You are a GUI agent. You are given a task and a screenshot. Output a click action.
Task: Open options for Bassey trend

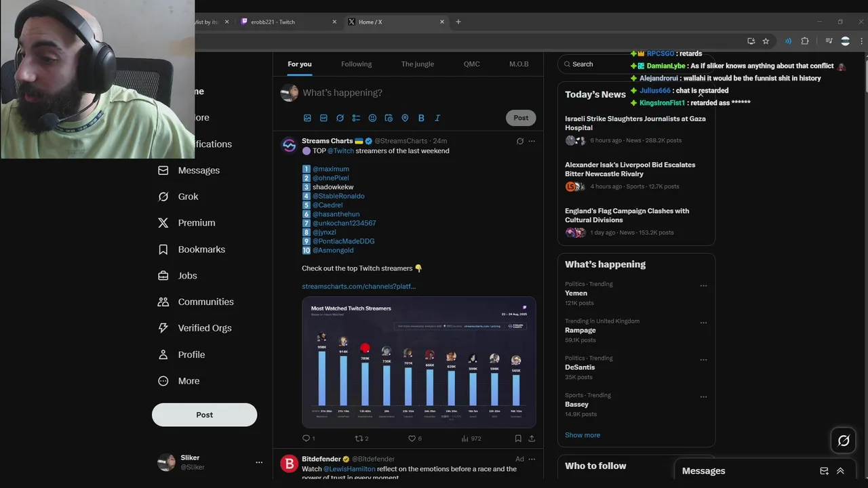[703, 396]
